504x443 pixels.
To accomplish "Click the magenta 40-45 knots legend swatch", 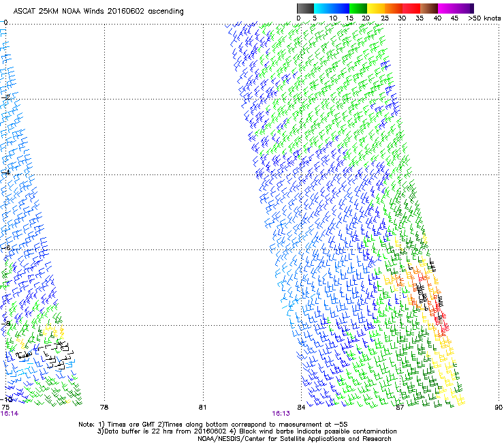I will (447, 8).
